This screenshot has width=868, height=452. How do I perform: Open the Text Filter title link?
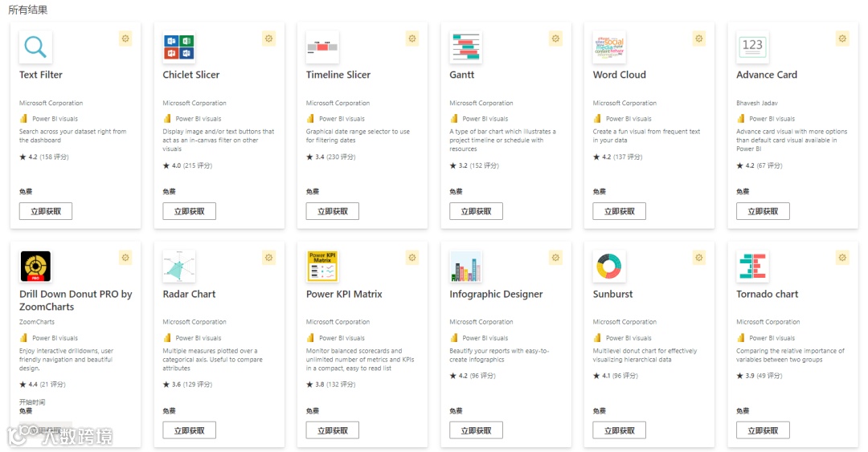(x=41, y=75)
